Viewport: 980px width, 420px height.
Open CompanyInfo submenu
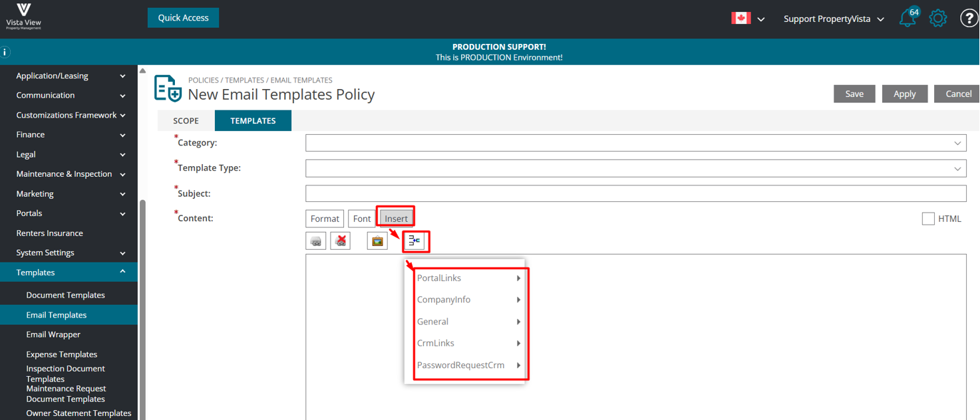(x=468, y=300)
